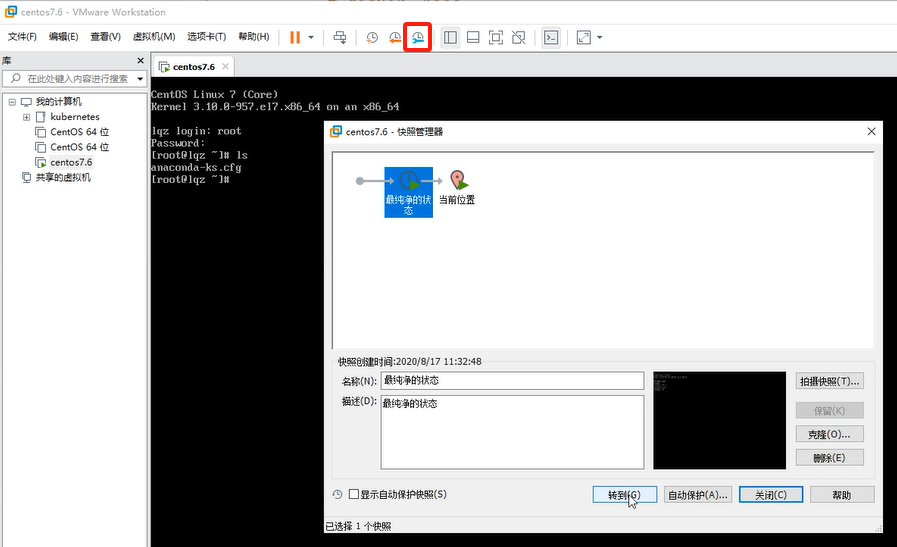This screenshot has height=547, width=897.
Task: Collapse the 我的计算机 tree node
Action: point(12,102)
